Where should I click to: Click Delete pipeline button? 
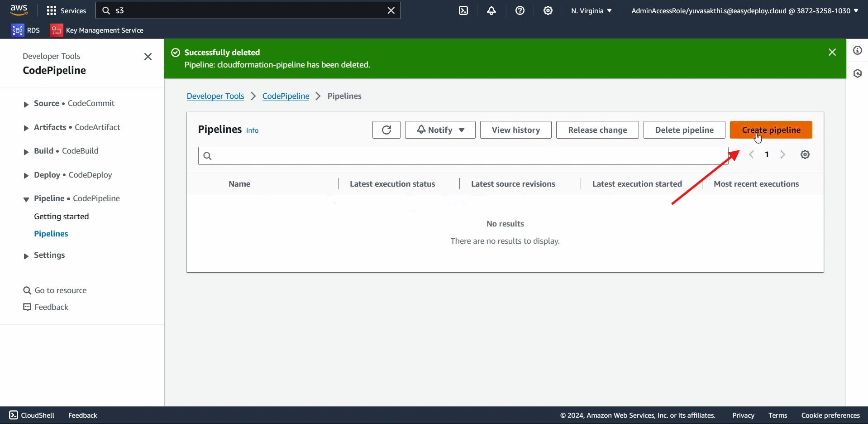point(684,130)
